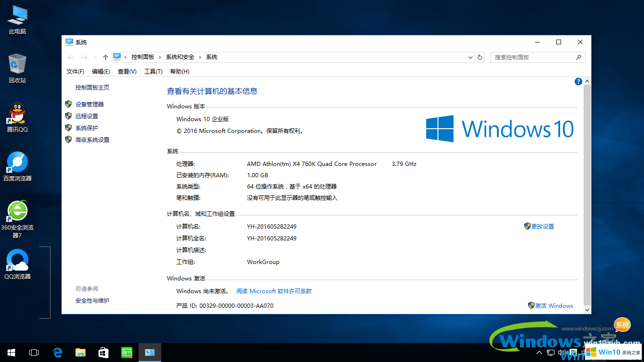Click computer icon in address bar
The image size is (644, 362).
pos(117,57)
